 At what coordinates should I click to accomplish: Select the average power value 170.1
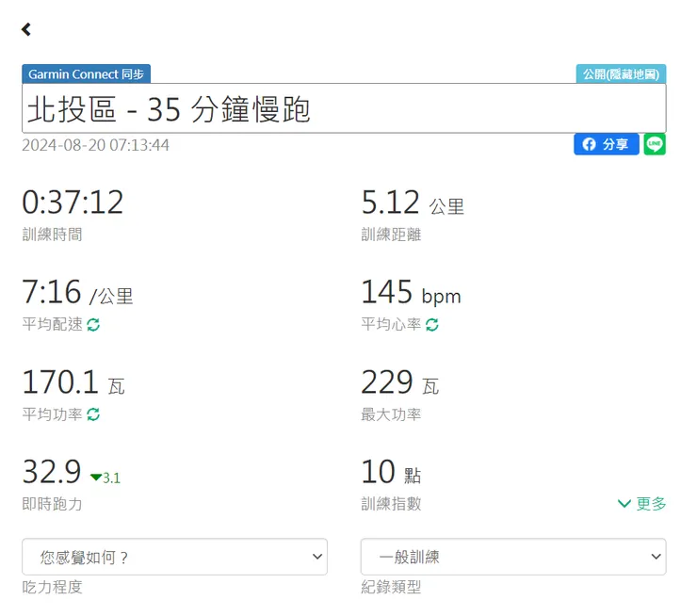60,382
